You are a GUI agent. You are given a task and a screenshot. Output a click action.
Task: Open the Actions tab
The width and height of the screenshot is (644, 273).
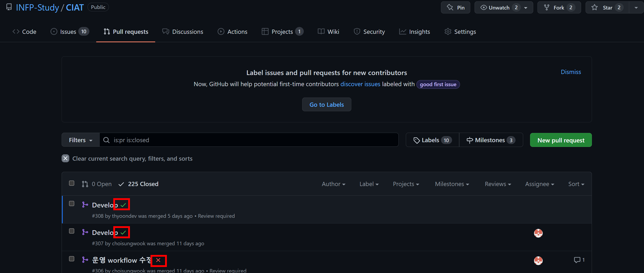[x=233, y=32]
